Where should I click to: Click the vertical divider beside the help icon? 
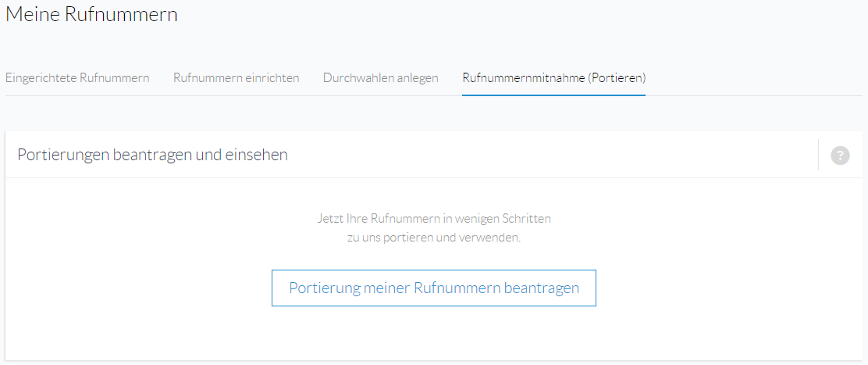tap(818, 155)
